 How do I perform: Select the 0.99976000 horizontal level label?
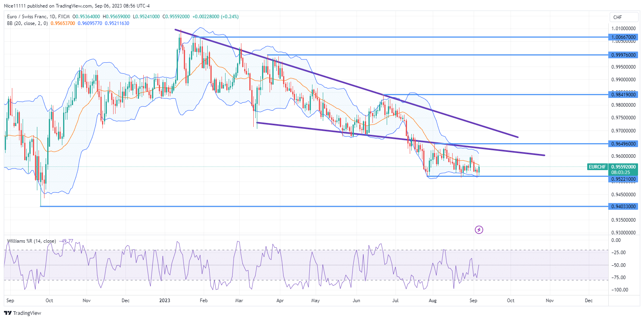(623, 55)
